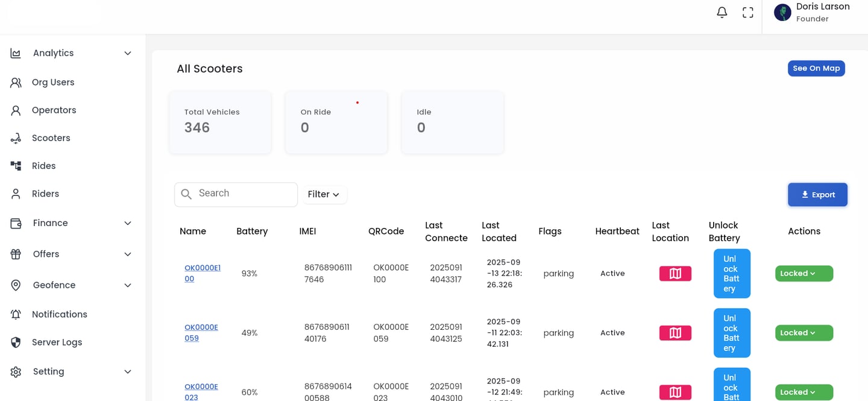This screenshot has width=868, height=401.
Task: Open the Notifications menu item
Action: (x=59, y=314)
